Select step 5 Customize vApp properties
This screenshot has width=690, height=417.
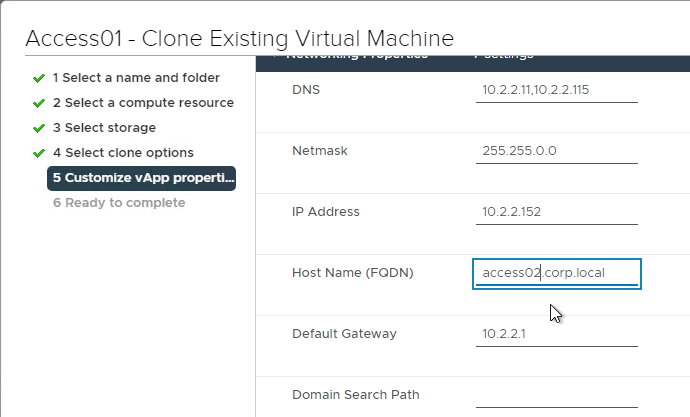[141, 178]
